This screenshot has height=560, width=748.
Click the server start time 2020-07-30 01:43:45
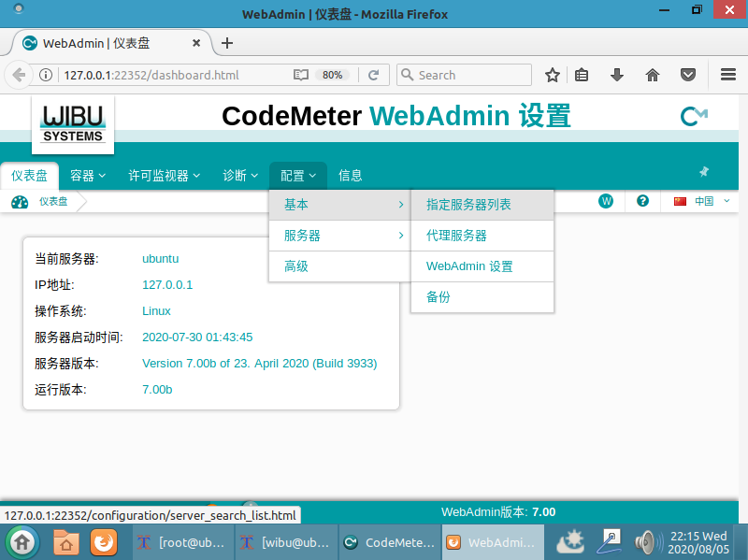pos(197,337)
